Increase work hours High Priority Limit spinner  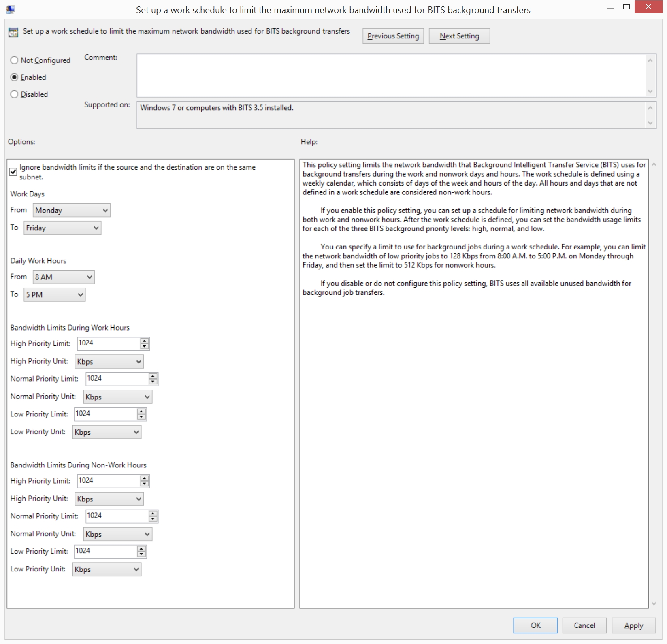coord(145,341)
